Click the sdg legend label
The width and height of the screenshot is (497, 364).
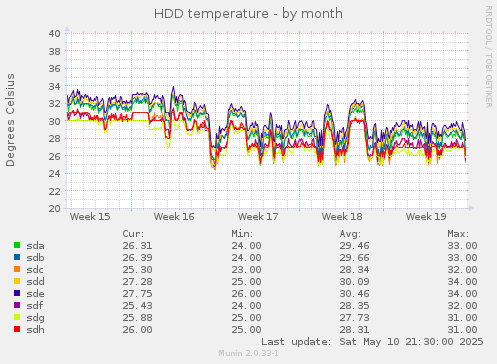[x=35, y=318]
